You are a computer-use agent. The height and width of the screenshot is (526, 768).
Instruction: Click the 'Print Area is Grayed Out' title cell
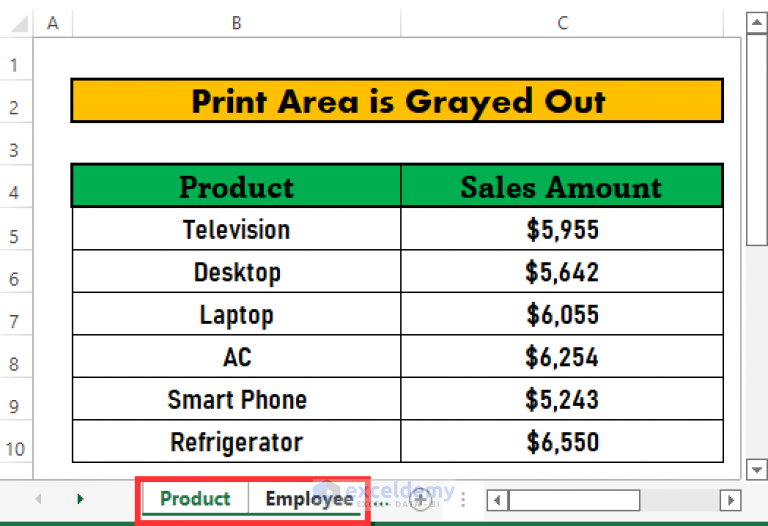[x=397, y=101]
